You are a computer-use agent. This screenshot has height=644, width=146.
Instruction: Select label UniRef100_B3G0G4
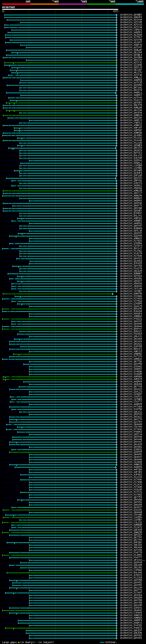(131, 311)
